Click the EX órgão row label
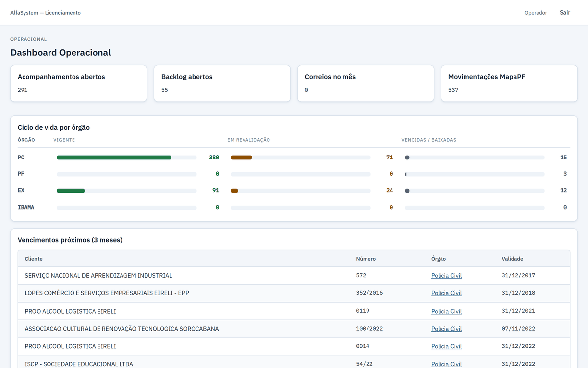Viewport: 588px width, 368px height. 21,190
